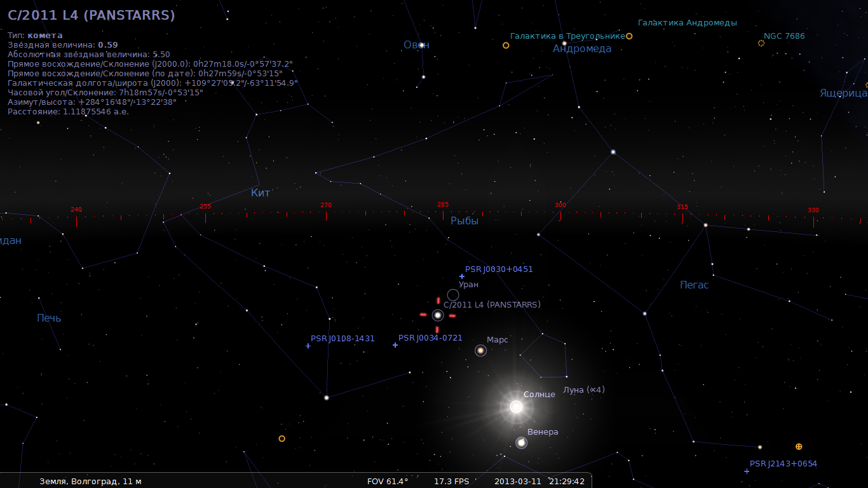Click the selected comet C/2011 L4 PANSTARRS
The width and height of the screenshot is (868, 488).
(x=437, y=315)
